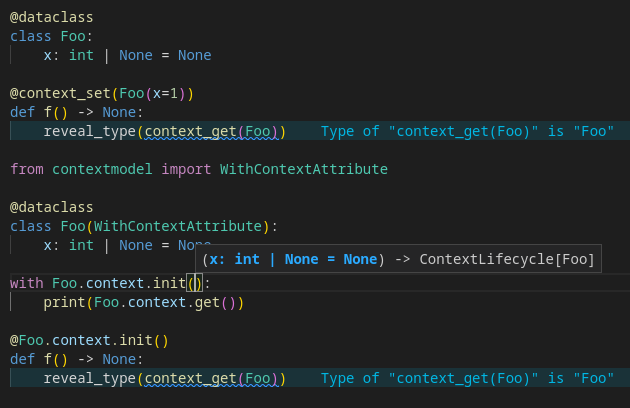The height and width of the screenshot is (408, 630).
Task: Click the second @dataclass decorator below the import
Action: click(x=52, y=207)
